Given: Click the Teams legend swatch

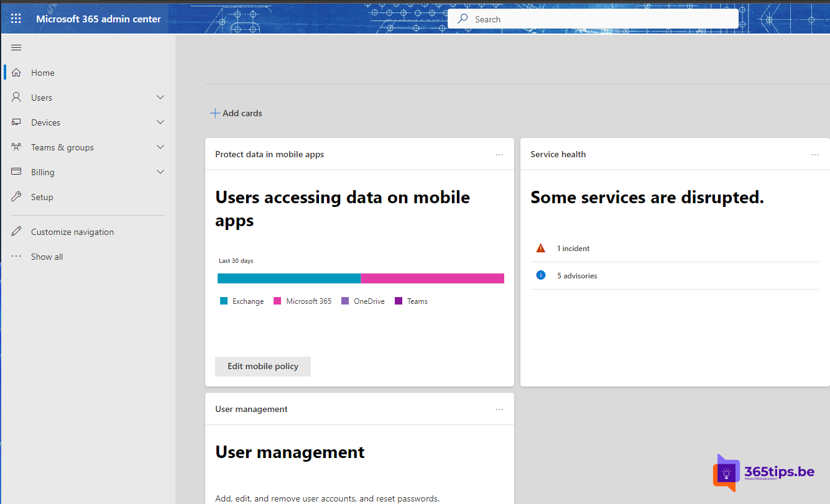Looking at the screenshot, I should tap(399, 301).
